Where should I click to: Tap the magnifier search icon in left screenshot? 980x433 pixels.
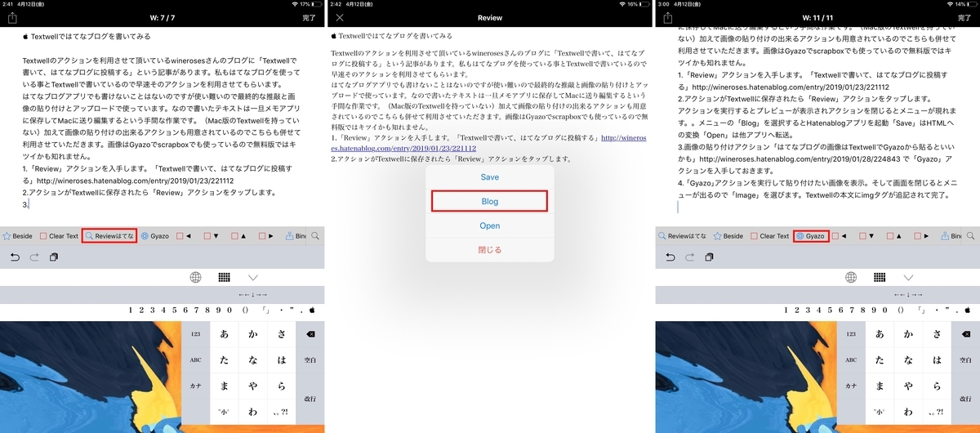315,235
